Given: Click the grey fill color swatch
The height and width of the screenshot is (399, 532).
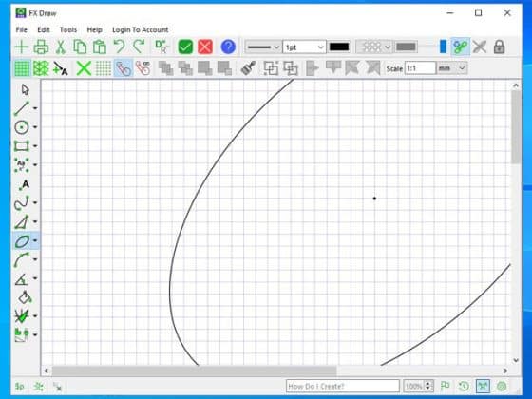Looking at the screenshot, I should point(406,47).
